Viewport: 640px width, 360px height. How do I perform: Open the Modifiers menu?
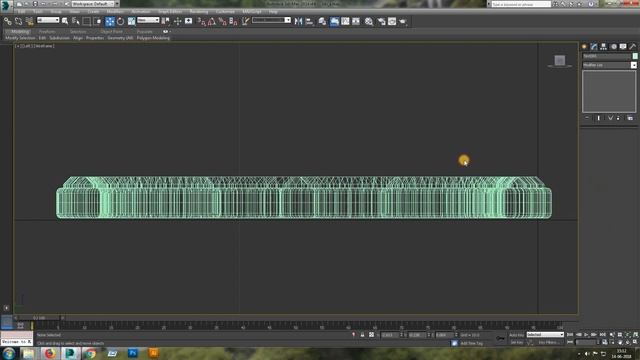[x=115, y=12]
